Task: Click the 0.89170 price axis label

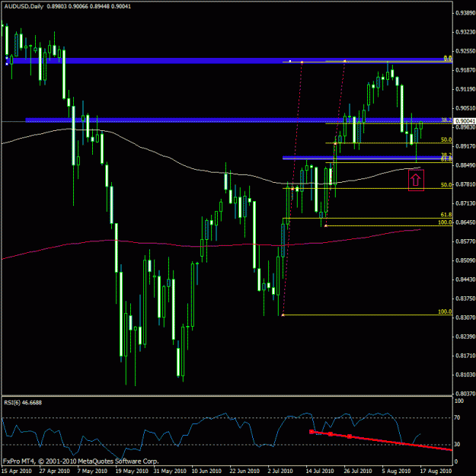Action: coord(465,146)
